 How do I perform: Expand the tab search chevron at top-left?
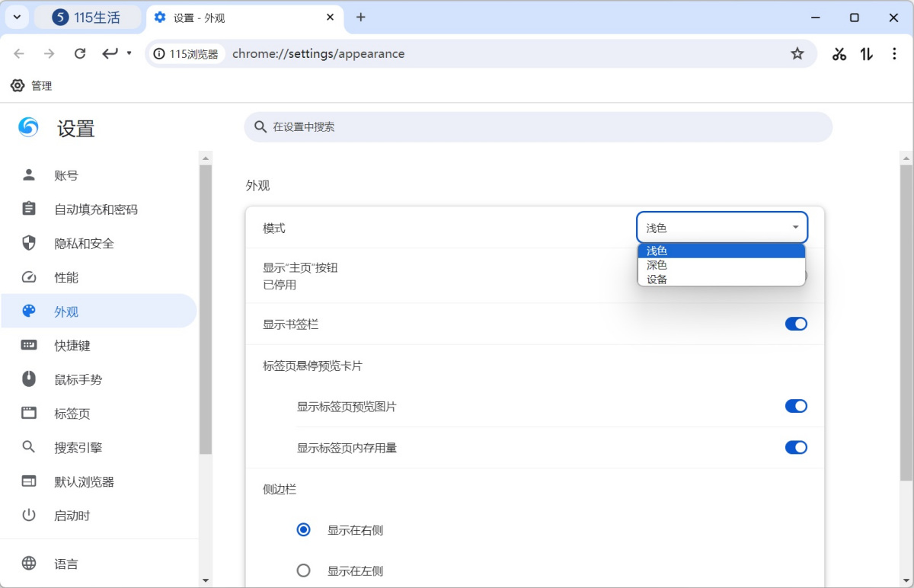(x=17, y=18)
